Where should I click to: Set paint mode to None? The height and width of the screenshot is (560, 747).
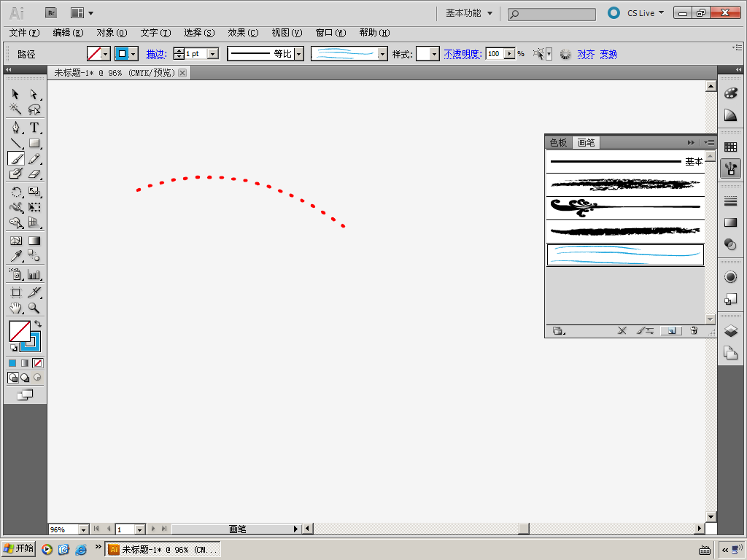tap(38, 363)
